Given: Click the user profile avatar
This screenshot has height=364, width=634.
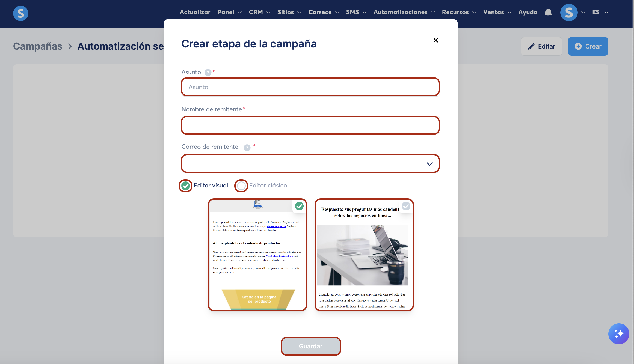Looking at the screenshot, I should (x=569, y=13).
